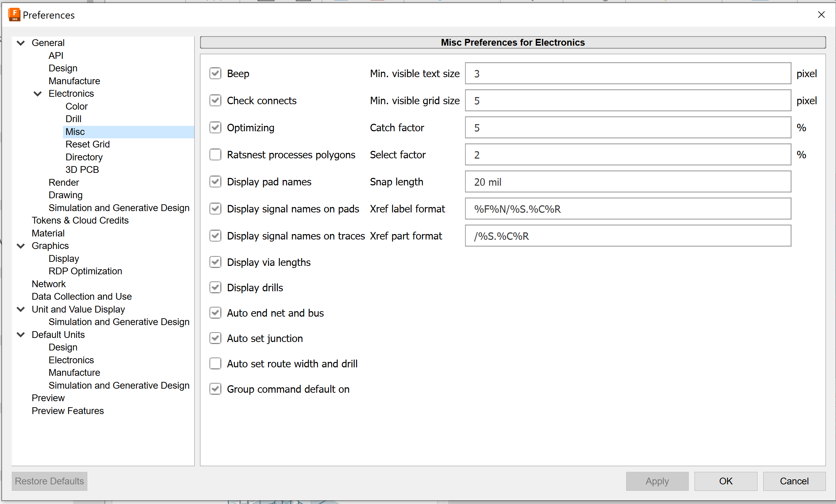This screenshot has height=504, width=836.
Task: Collapse the Electronics subtree chevron
Action: (38, 94)
